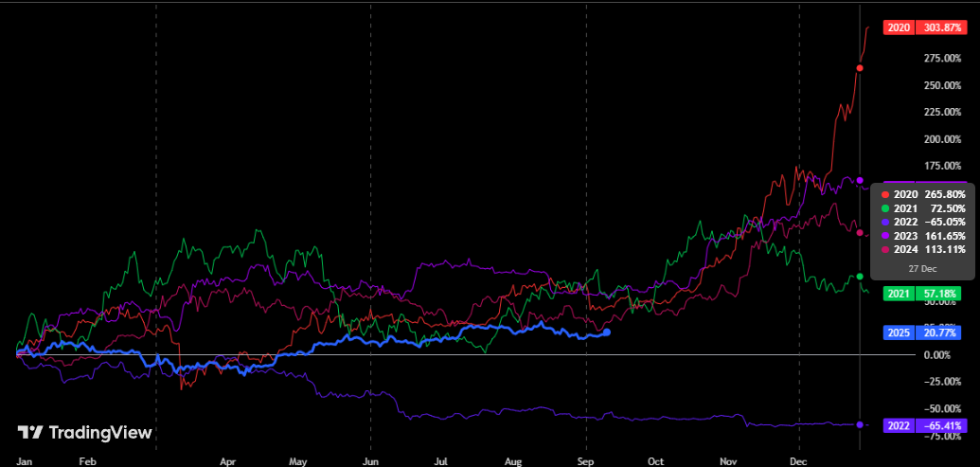This screenshot has width=980, height=467.
Task: Click the Jan label on time axis
Action: point(23,460)
